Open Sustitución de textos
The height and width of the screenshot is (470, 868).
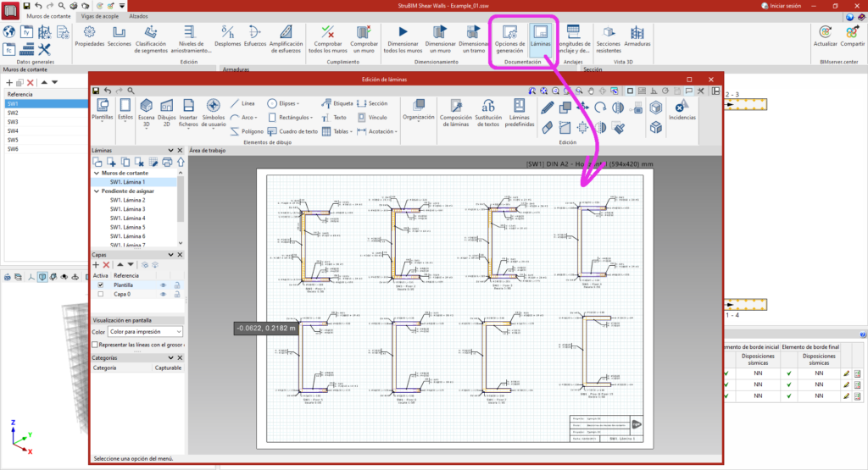click(488, 113)
